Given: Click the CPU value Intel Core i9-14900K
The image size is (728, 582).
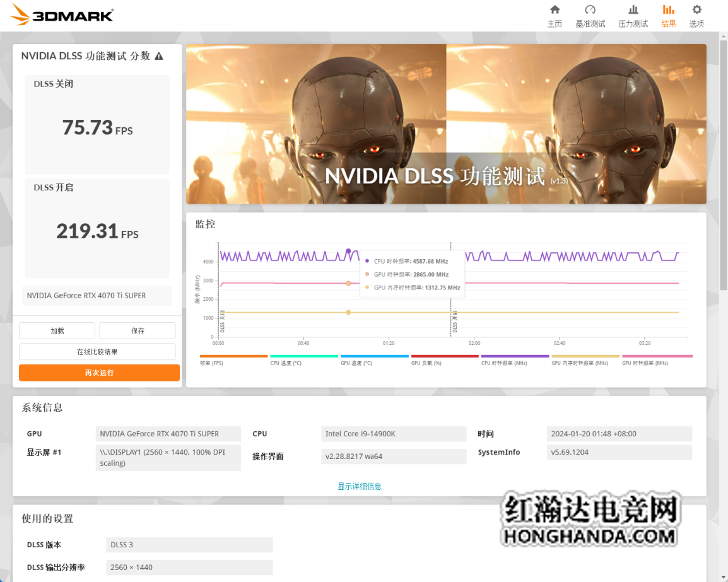Looking at the screenshot, I should [394, 434].
